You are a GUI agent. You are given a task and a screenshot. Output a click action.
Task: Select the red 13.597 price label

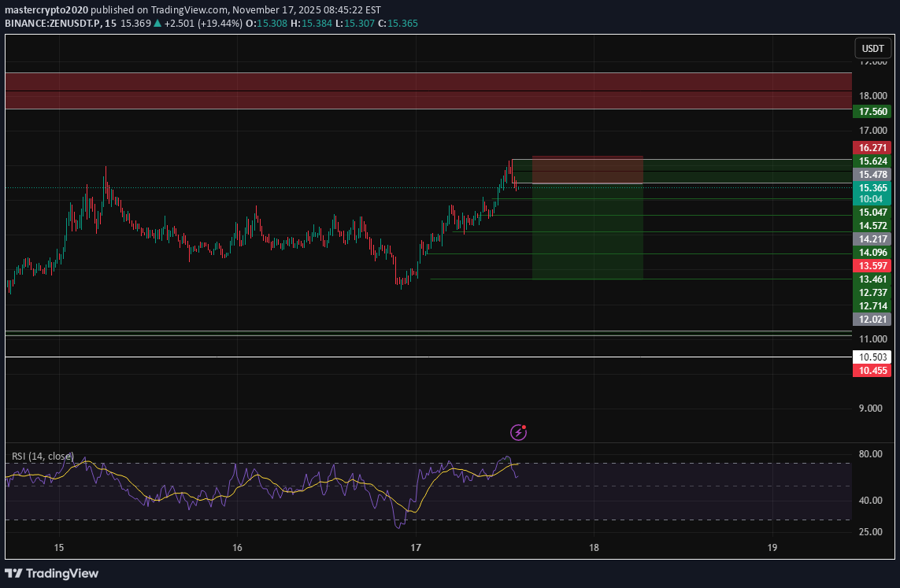coord(872,265)
